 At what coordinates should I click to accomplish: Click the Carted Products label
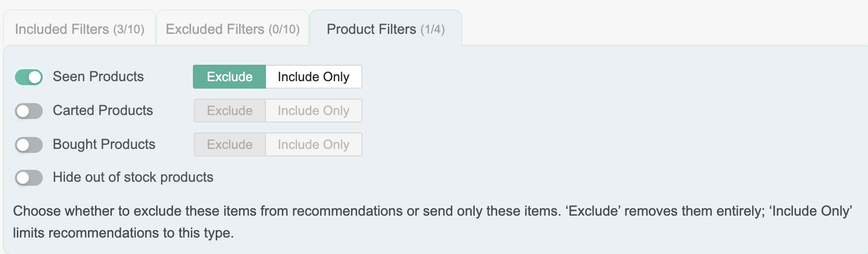coord(103,111)
